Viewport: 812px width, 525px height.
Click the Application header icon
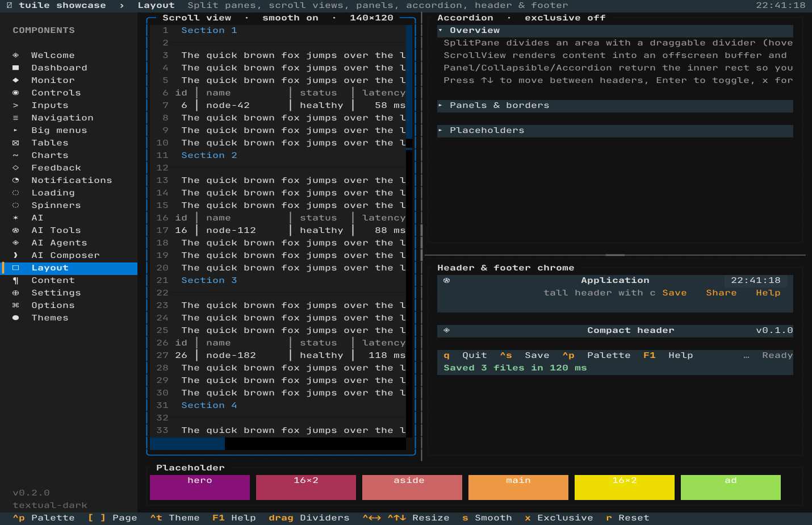click(x=447, y=280)
